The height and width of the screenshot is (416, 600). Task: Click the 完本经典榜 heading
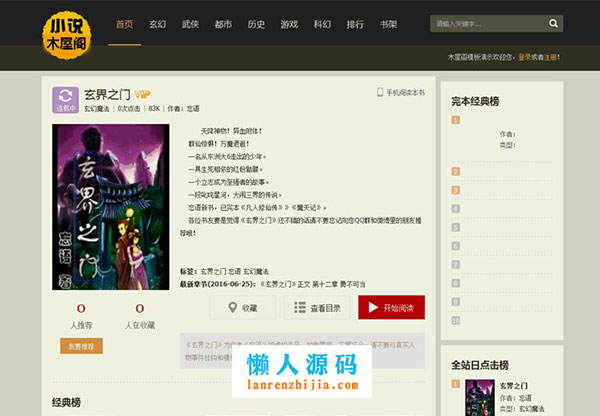click(x=475, y=101)
